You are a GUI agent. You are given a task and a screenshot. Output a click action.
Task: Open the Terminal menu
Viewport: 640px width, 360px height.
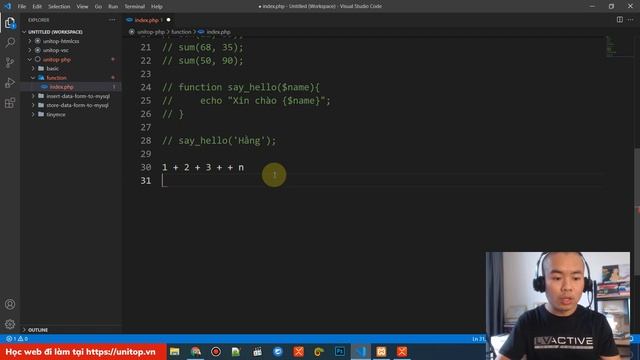click(x=135, y=7)
